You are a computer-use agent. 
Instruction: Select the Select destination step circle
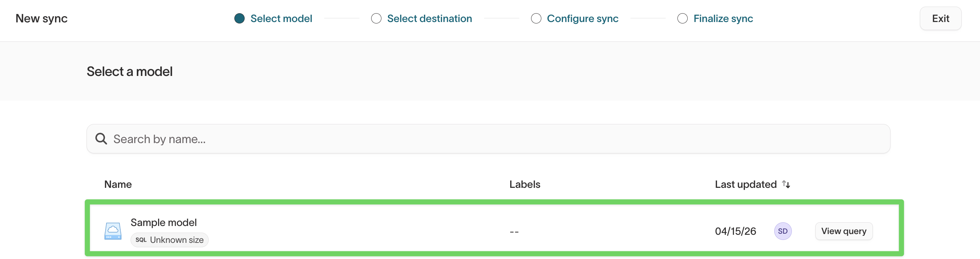tap(376, 18)
